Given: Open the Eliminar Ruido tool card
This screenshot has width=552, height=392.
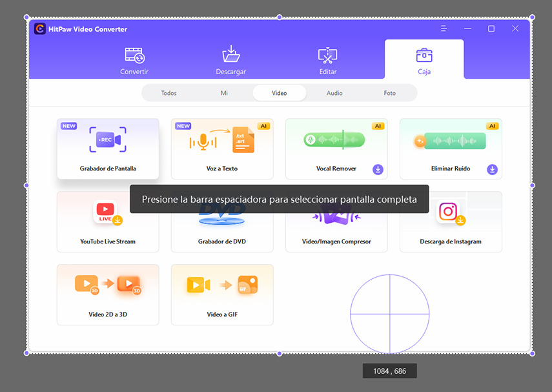Looking at the screenshot, I should coord(451,149).
